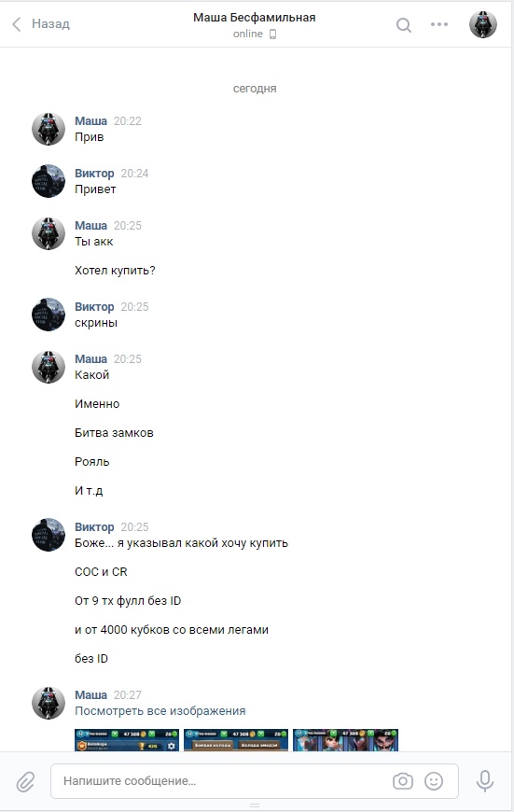Open first game screenshot thumbnail
The image size is (514, 812).
[127, 739]
